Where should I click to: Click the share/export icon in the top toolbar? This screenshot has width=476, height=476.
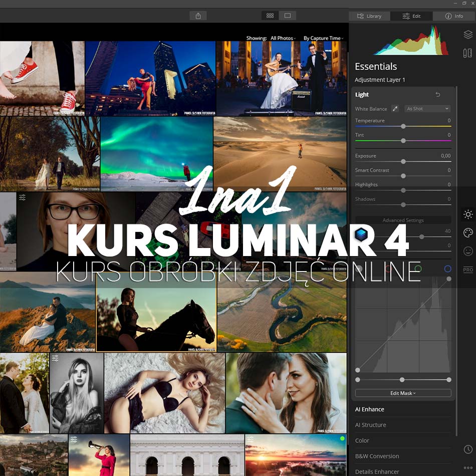click(x=198, y=16)
